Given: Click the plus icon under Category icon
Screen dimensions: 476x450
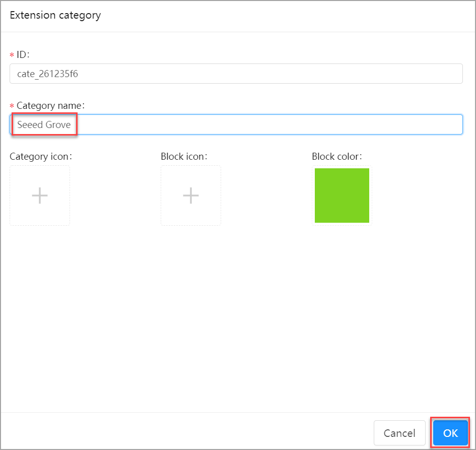Looking at the screenshot, I should tap(40, 196).
